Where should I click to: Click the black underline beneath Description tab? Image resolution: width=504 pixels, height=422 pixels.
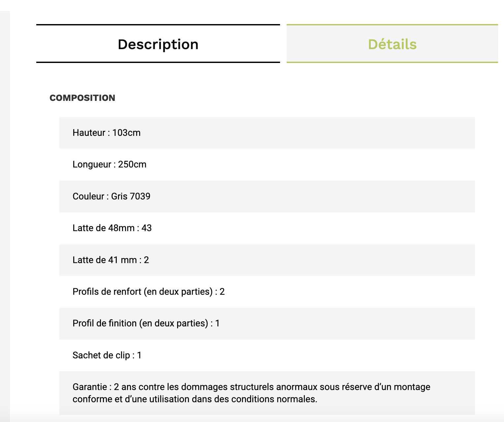click(158, 62)
